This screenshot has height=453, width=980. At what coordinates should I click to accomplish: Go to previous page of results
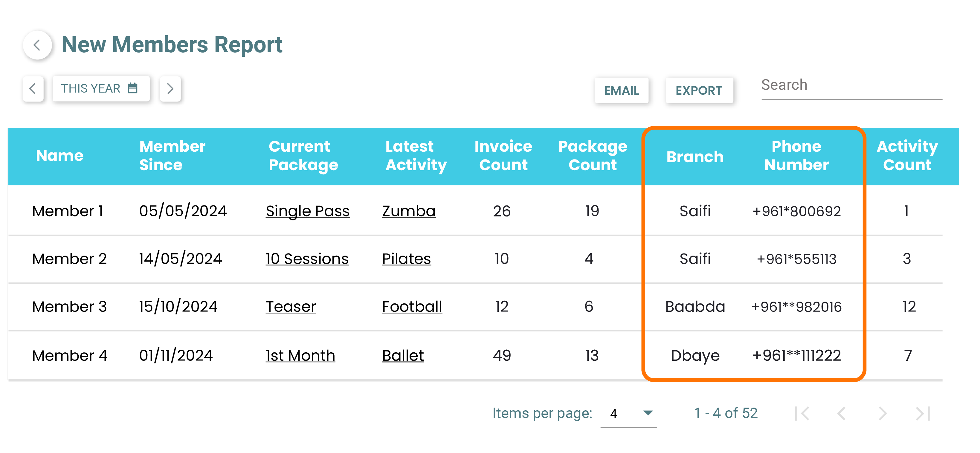point(842,413)
